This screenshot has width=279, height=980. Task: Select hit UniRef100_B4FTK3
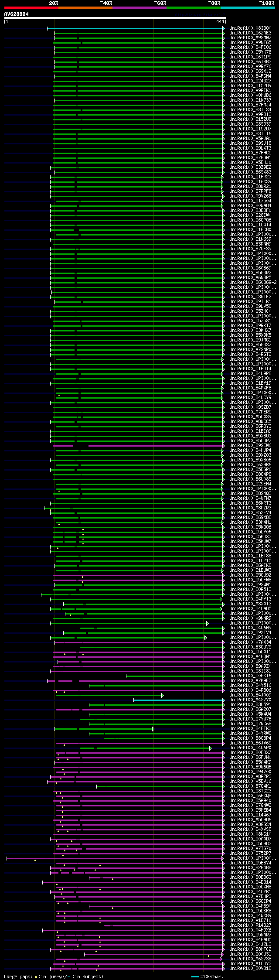click(x=250, y=729)
